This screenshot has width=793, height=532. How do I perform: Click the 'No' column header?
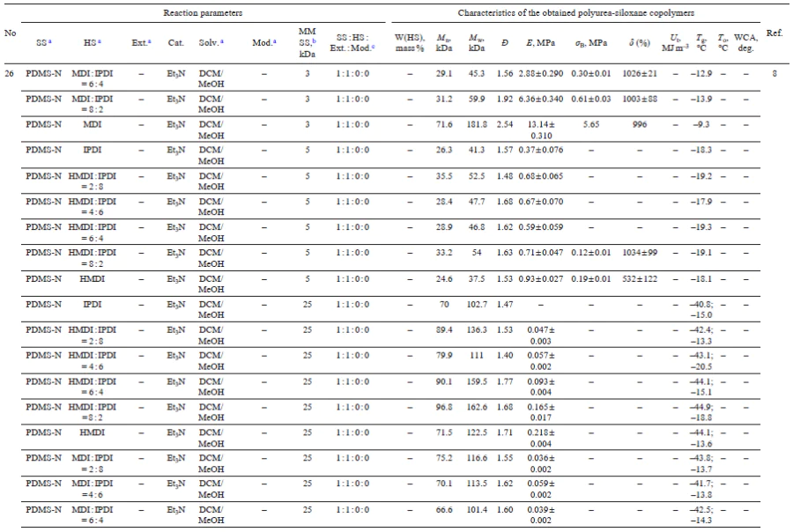(x=10, y=33)
